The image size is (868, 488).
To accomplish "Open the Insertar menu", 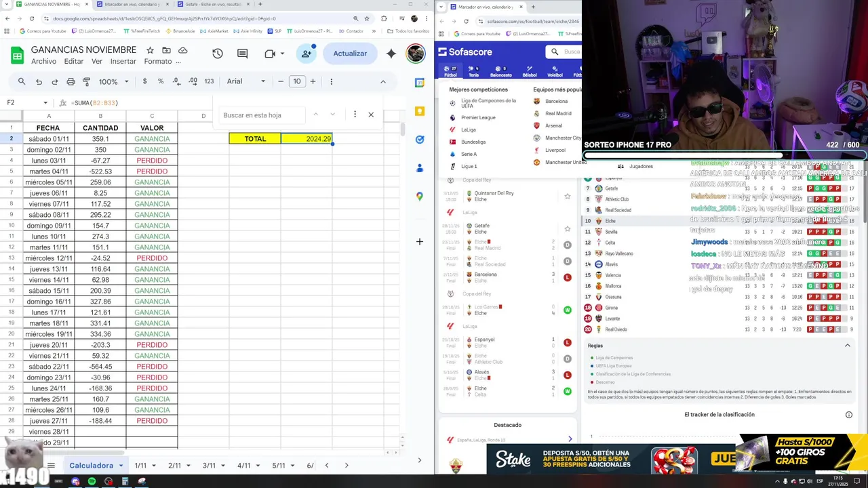I will [x=123, y=62].
